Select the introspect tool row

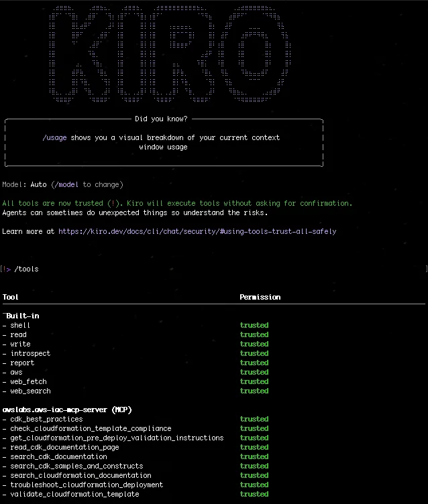point(136,353)
